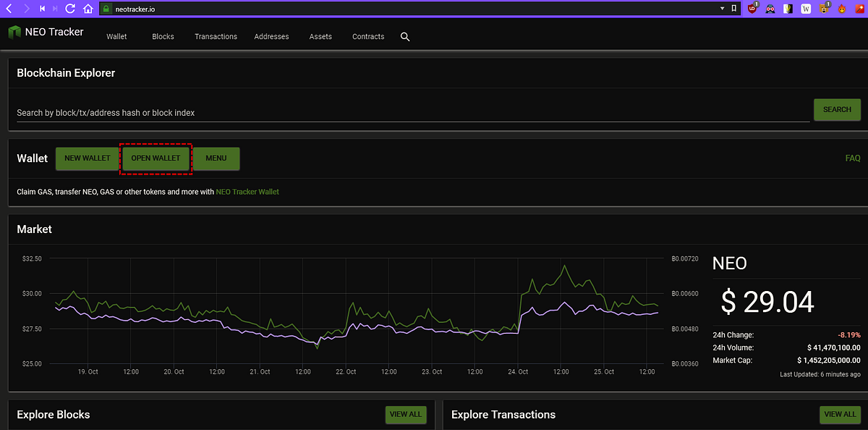Open the search magnifier in navigation bar

[x=405, y=36]
